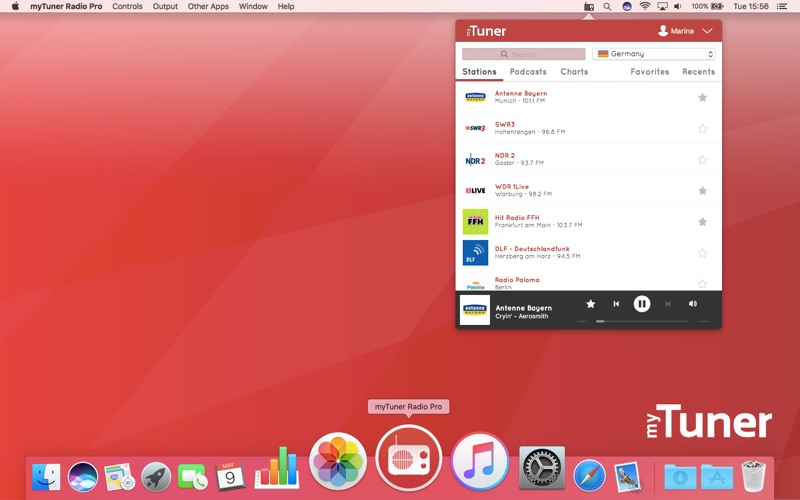Open System Preferences from the Dock
This screenshot has width=800, height=500.
[541, 467]
